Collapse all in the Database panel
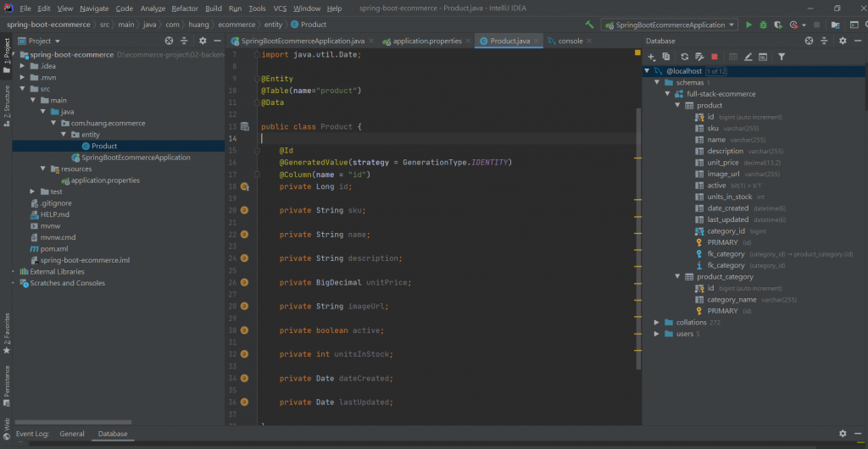Viewport: 868px width, 449px height. click(825, 41)
